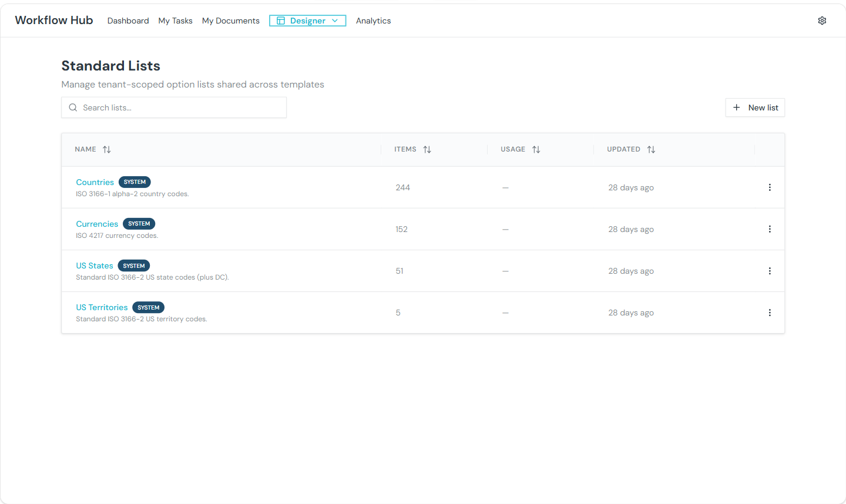Viewport: 846px width, 504px height.
Task: Click the SYSTEM badge next to US Territories
Action: pos(149,307)
